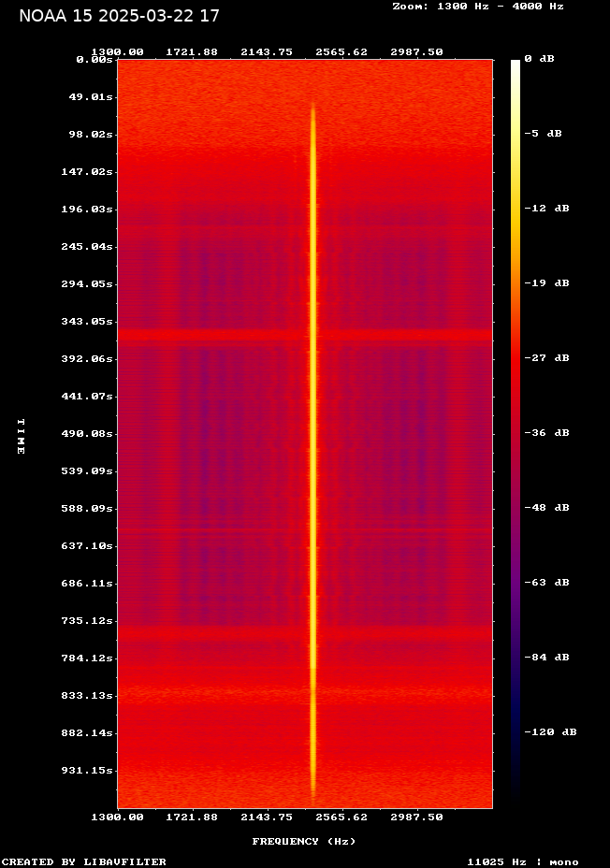610x868 pixels.
Task: Click the '-19 dB' scale label
Action: [546, 282]
